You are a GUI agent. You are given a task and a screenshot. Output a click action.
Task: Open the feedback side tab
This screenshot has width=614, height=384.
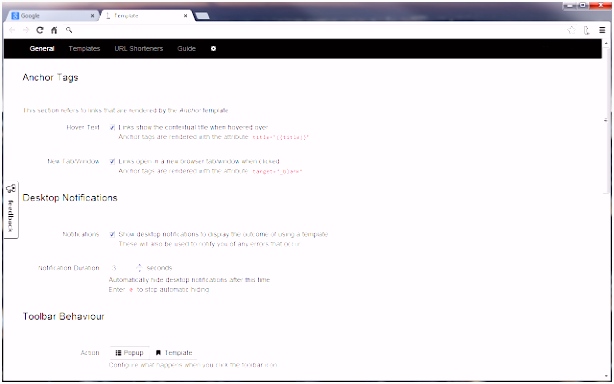point(11,210)
